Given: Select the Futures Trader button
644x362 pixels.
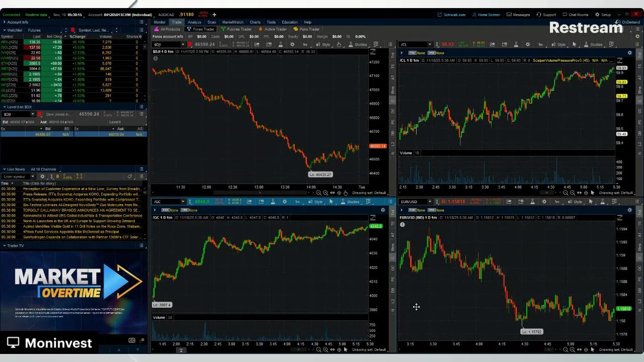Looking at the screenshot, I should pyautogui.click(x=236, y=29).
